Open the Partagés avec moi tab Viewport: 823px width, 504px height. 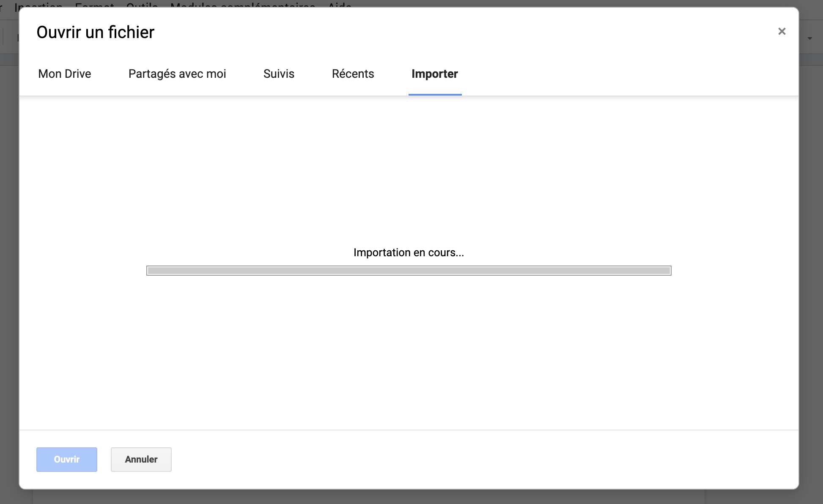177,74
